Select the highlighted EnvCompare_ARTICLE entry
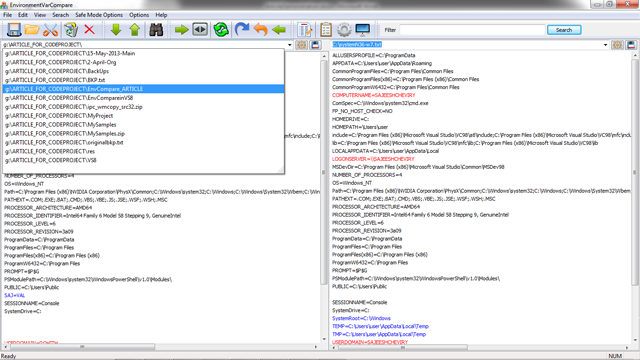 (x=143, y=89)
